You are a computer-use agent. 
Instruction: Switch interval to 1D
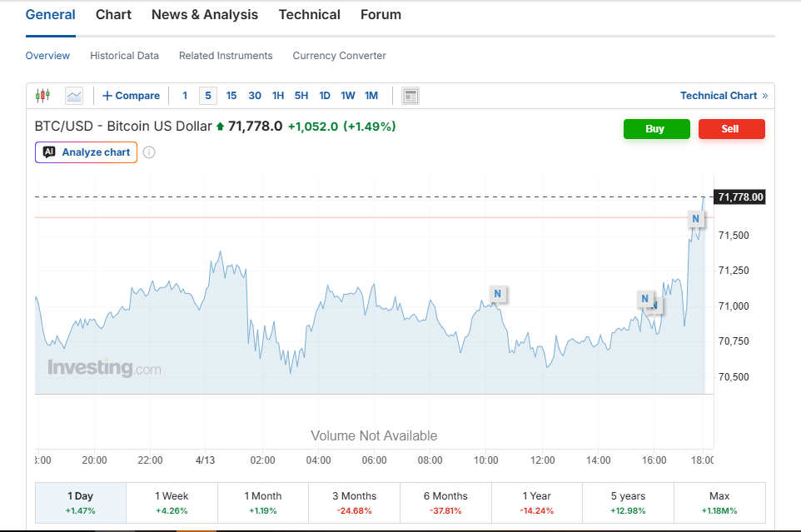click(325, 96)
